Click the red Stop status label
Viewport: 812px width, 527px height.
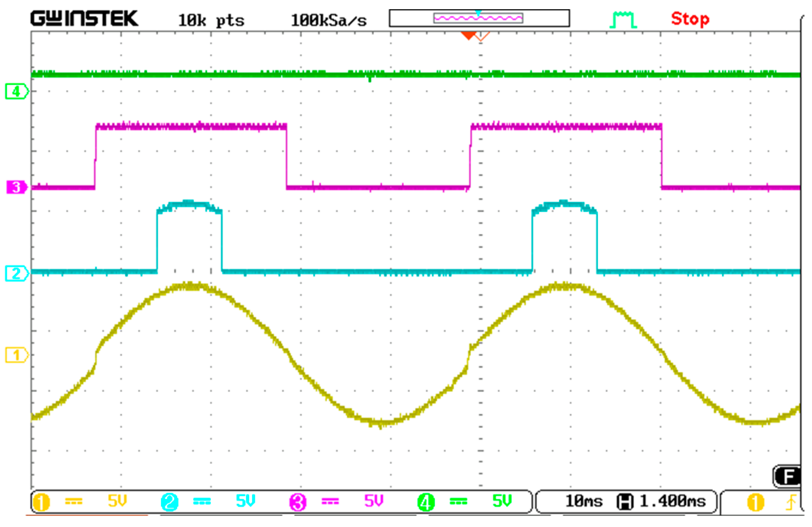(690, 19)
